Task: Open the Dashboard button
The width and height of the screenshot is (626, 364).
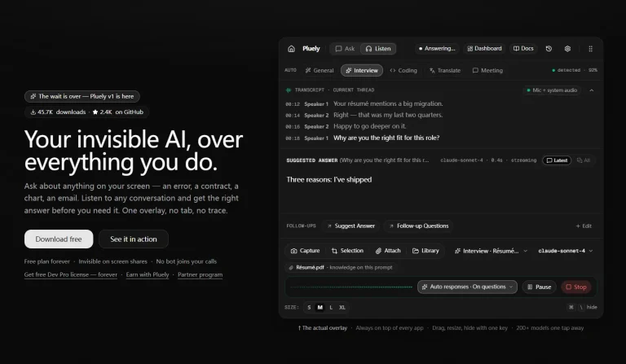Action: pos(484,49)
